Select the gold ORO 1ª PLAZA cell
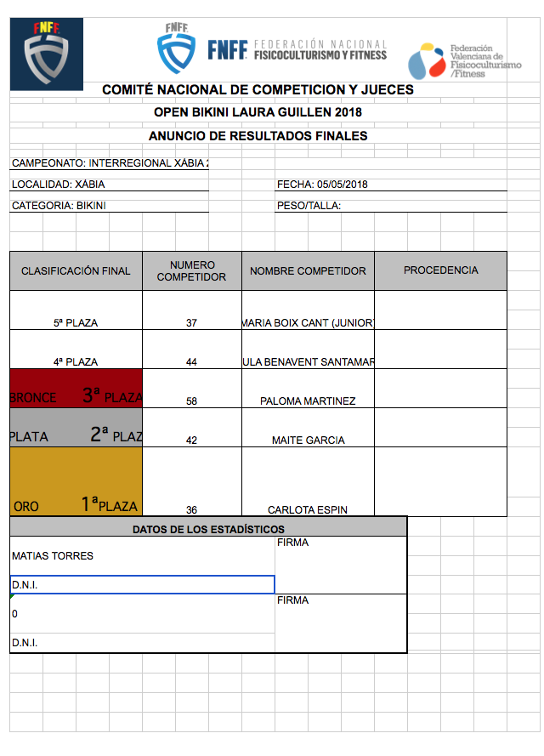 click(76, 482)
